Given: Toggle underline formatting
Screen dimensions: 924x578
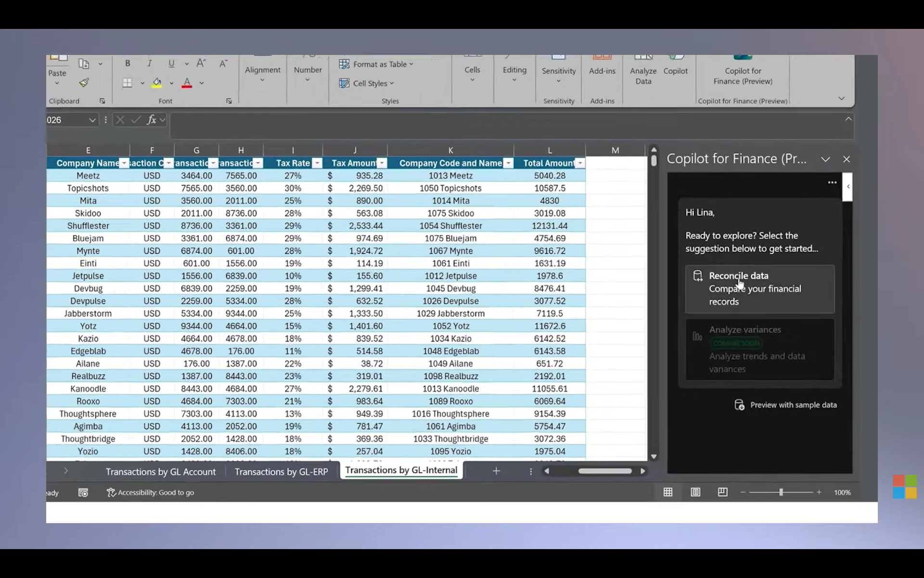Looking at the screenshot, I should 171,63.
